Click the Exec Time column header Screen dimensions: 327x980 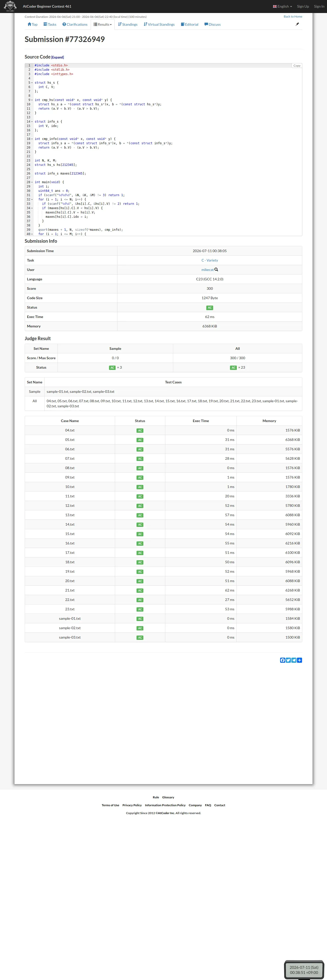[x=201, y=421]
